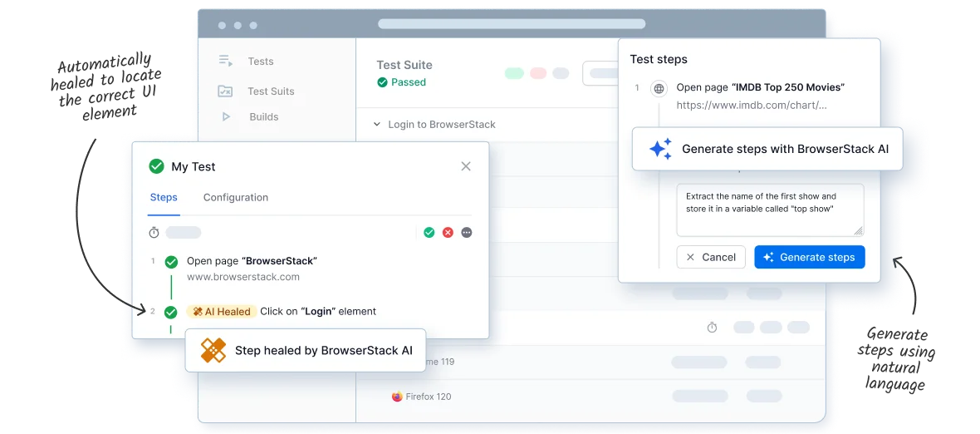The width and height of the screenshot is (980, 434).
Task: Click the "Login" element step text
Action: coord(318,311)
